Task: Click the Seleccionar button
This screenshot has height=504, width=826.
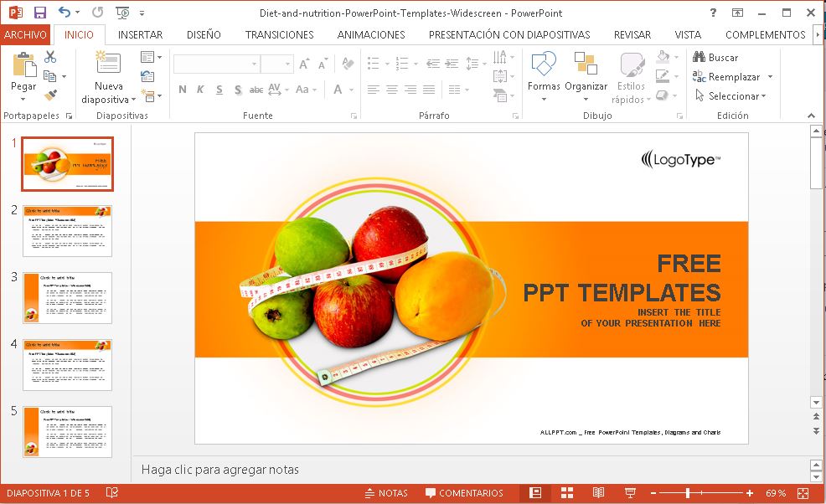Action: [731, 95]
